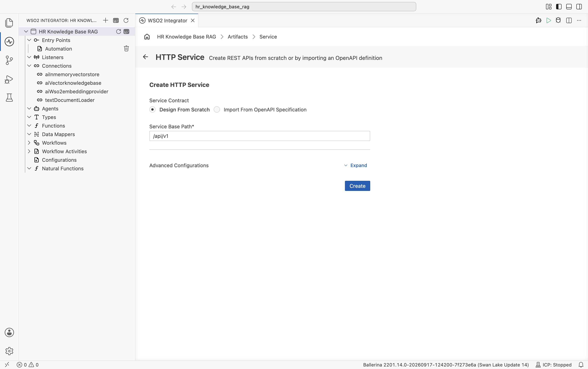This screenshot has height=369, width=588.
Task: Open Source Control view icon
Action: pos(9,60)
